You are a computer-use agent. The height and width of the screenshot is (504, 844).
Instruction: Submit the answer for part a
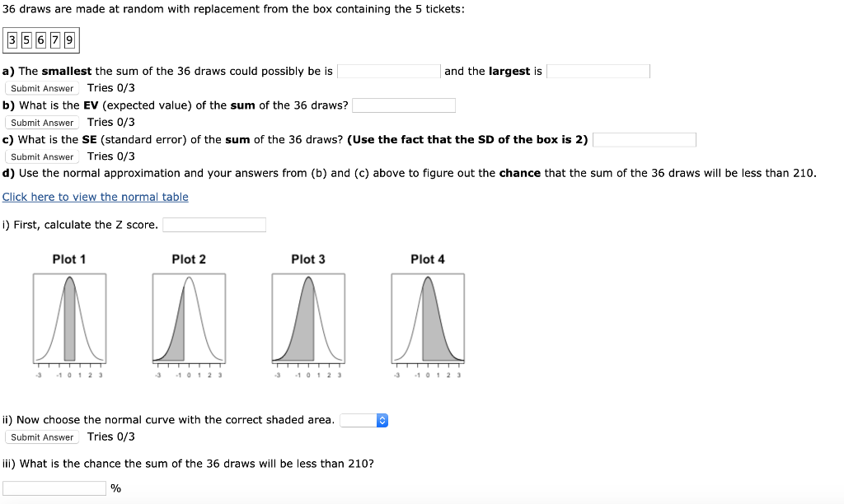(41, 88)
